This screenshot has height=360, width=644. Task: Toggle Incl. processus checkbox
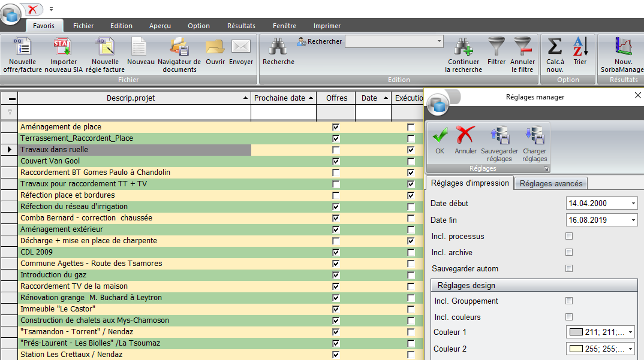point(569,236)
